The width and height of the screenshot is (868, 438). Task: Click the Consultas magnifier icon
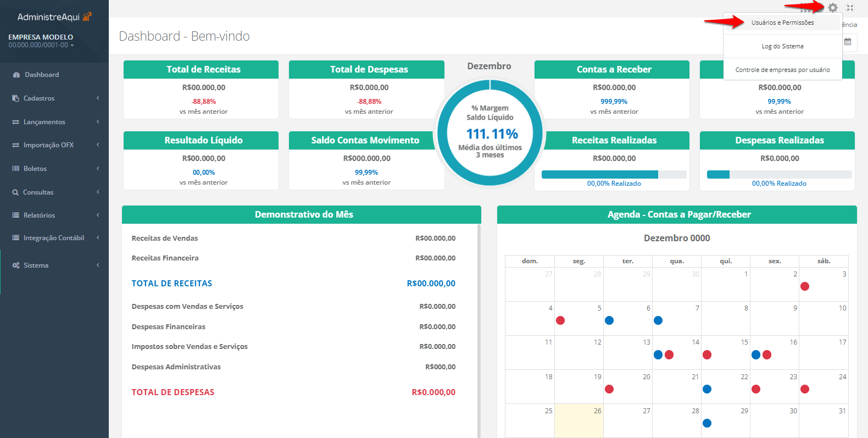point(15,192)
